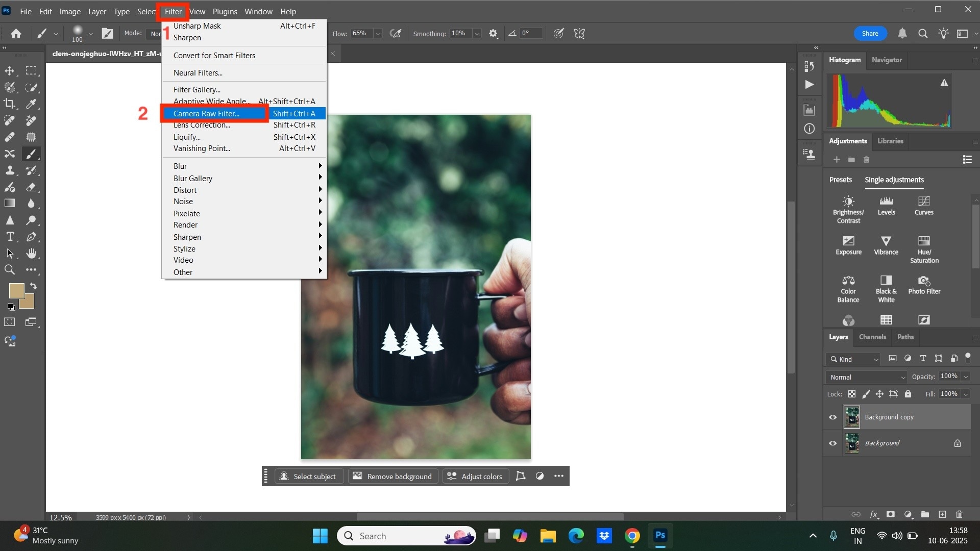Open the Smoothing percentage dropdown arrow
This screenshot has height=551, width=980.
pyautogui.click(x=477, y=34)
